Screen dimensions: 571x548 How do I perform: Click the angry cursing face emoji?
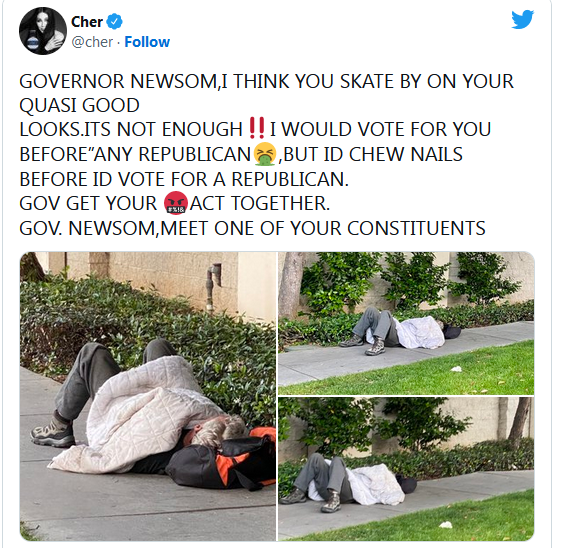(x=176, y=202)
